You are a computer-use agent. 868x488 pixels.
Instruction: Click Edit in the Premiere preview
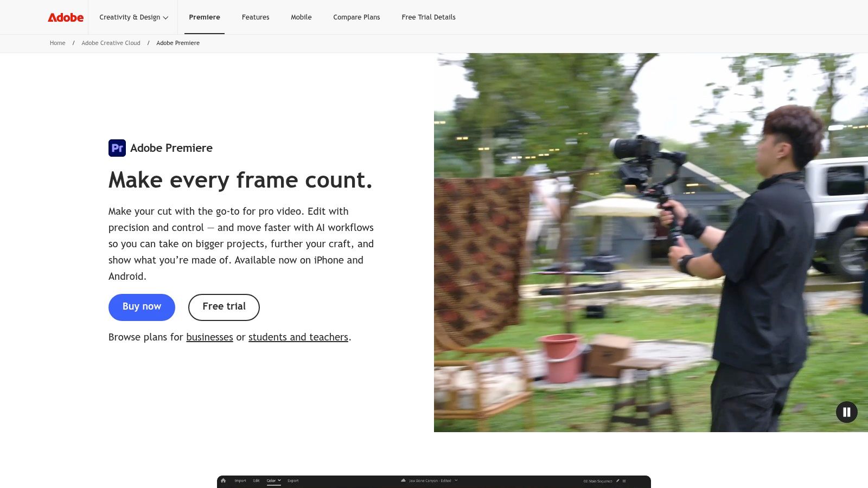coord(256,480)
